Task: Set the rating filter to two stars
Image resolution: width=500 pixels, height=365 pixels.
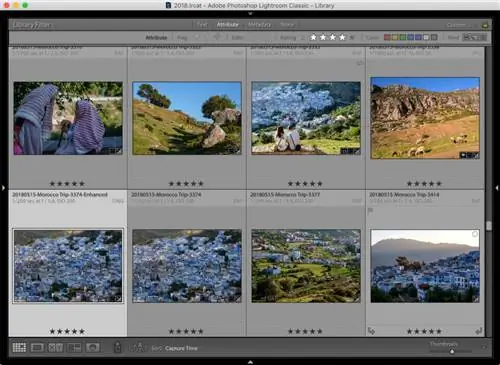Action: coord(323,37)
